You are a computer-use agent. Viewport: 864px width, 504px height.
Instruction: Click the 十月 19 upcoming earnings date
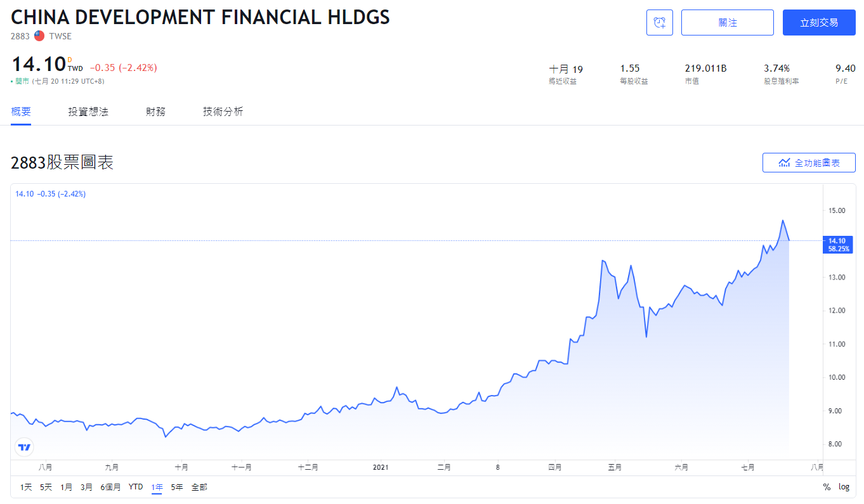click(566, 69)
